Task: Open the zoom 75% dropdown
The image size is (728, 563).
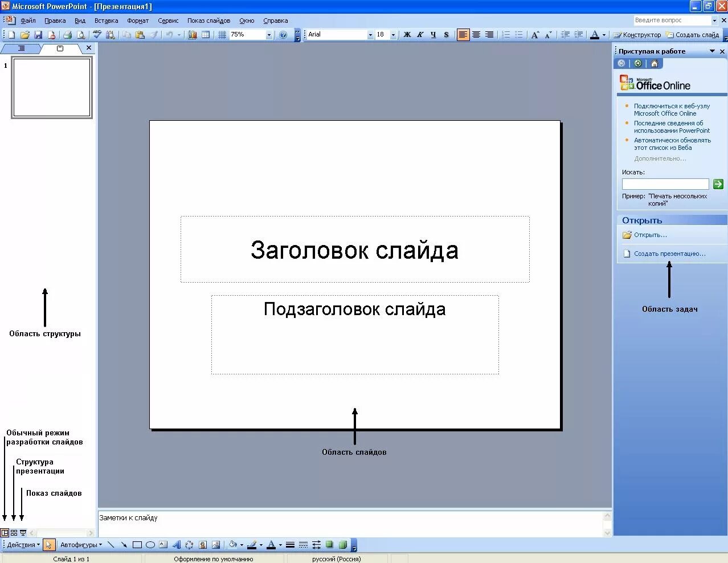Action: (269, 35)
